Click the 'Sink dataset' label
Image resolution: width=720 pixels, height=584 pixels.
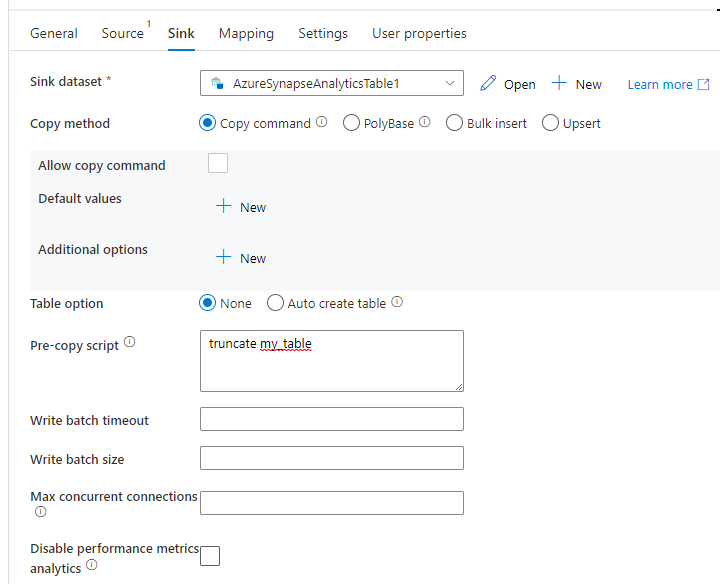pyautogui.click(x=66, y=81)
